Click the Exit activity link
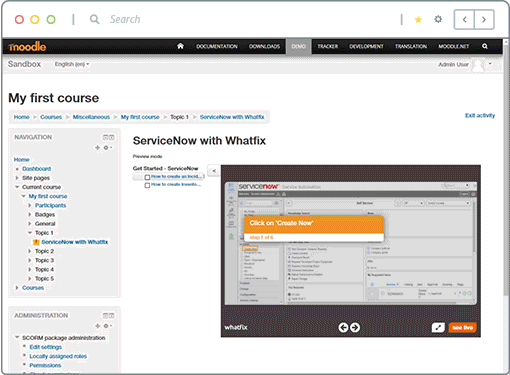Image resolution: width=510 pixels, height=375 pixels. click(x=480, y=115)
